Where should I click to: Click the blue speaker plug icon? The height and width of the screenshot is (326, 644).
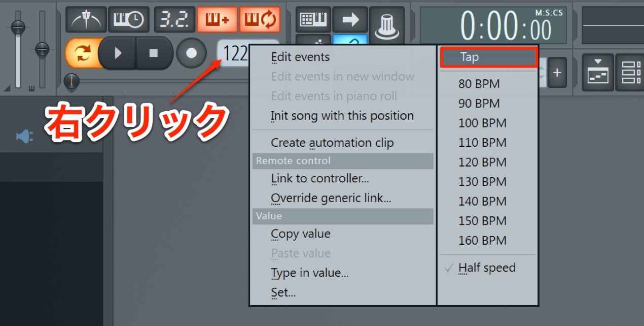[24, 137]
